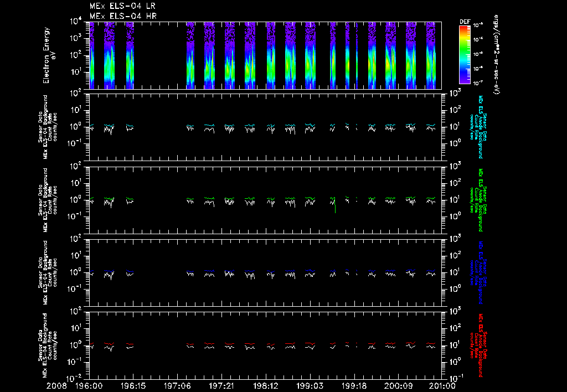Click the year label "2008"
The height and width of the screenshot is (392, 567).
pos(57,386)
